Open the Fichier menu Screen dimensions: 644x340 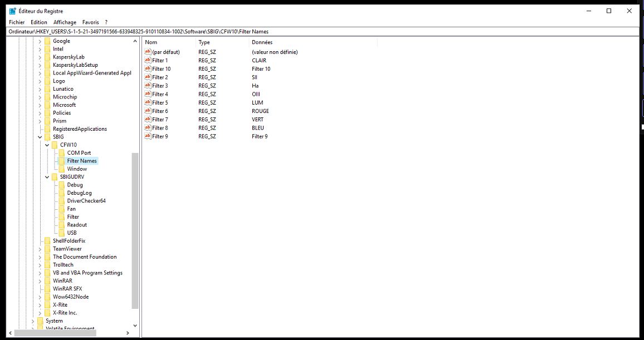17,22
